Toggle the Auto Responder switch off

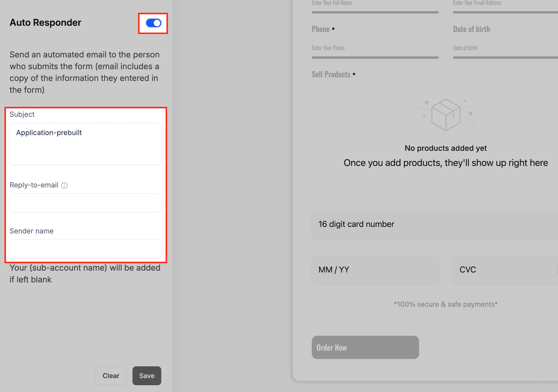(x=153, y=23)
